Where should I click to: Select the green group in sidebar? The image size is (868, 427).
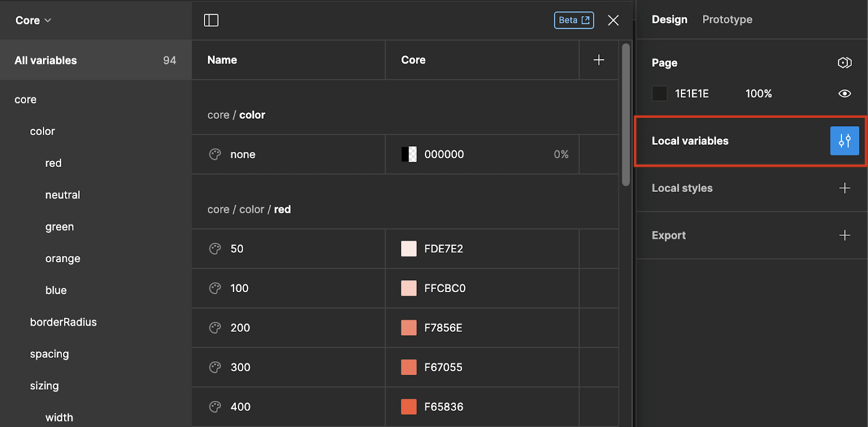coord(59,227)
